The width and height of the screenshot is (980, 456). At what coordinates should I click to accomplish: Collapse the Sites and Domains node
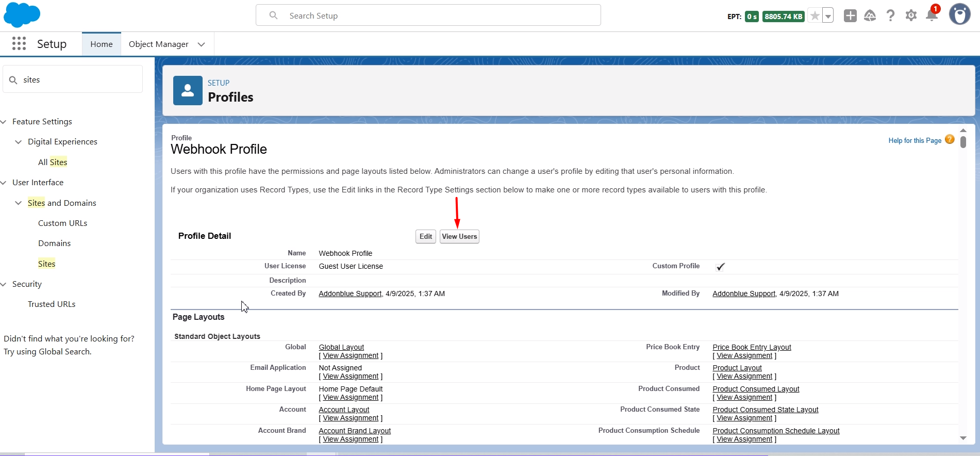[19, 203]
